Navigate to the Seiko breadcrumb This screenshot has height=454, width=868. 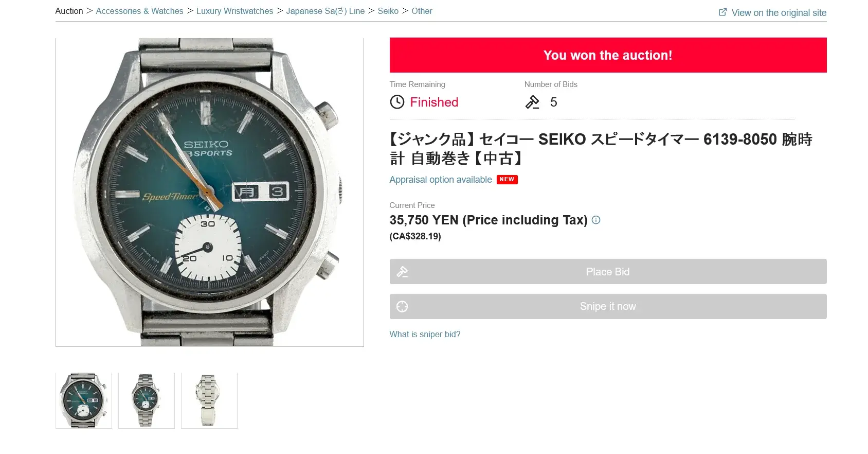(388, 11)
